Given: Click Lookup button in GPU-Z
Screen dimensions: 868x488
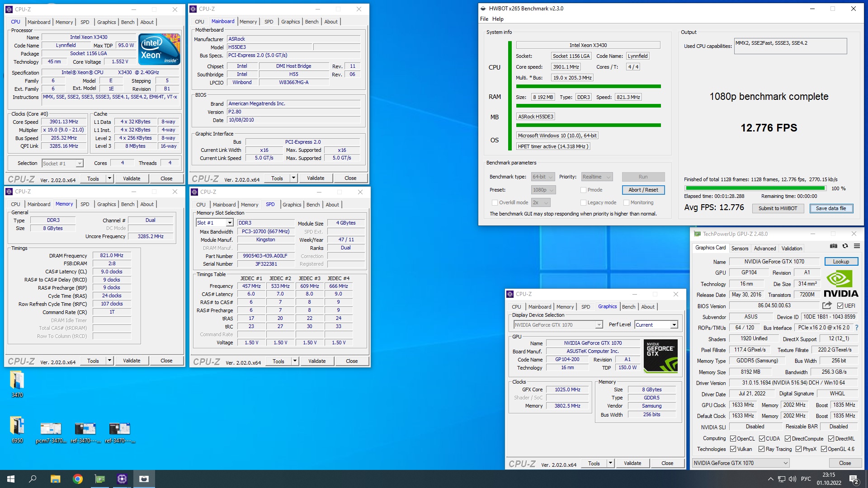Looking at the screenshot, I should [x=841, y=262].
